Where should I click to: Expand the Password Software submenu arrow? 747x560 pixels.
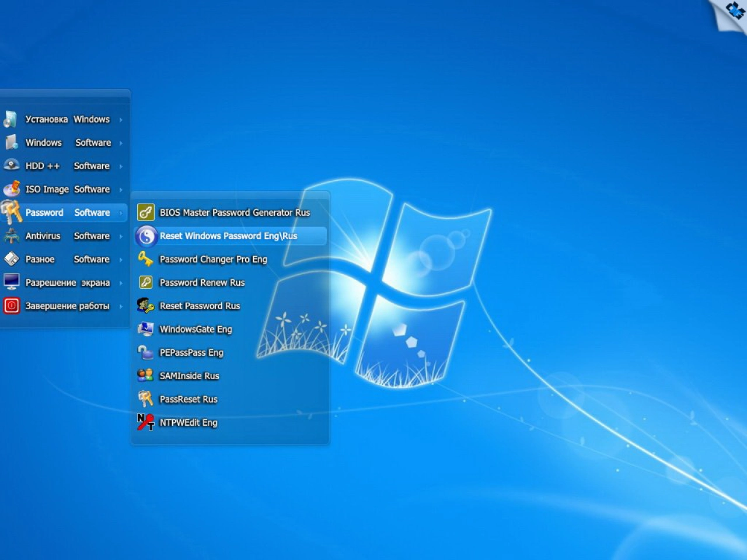(x=121, y=213)
